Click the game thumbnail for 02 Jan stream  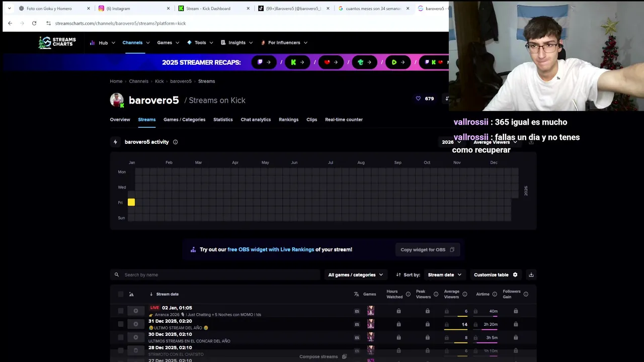370,311
